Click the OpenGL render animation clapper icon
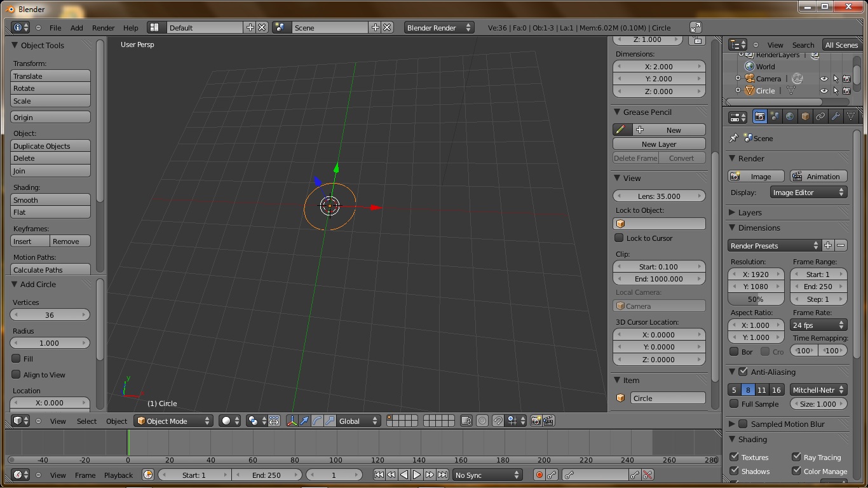 tap(548, 421)
